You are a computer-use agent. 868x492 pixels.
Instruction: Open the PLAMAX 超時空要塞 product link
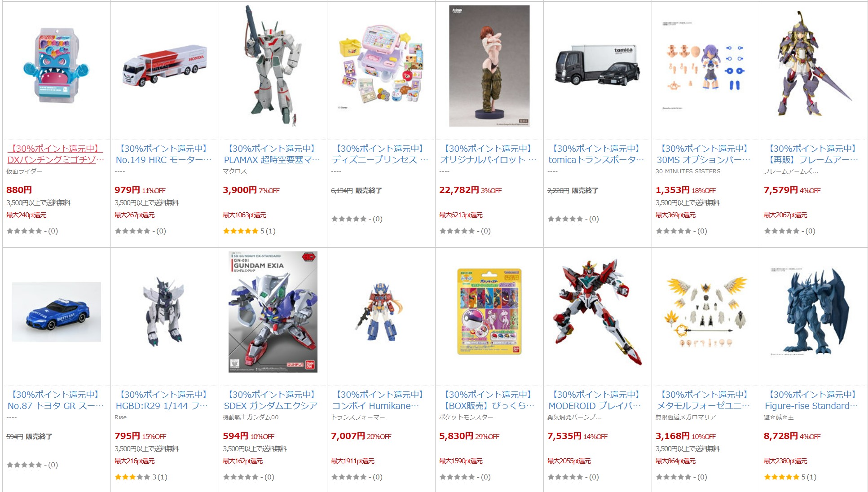[x=272, y=154]
